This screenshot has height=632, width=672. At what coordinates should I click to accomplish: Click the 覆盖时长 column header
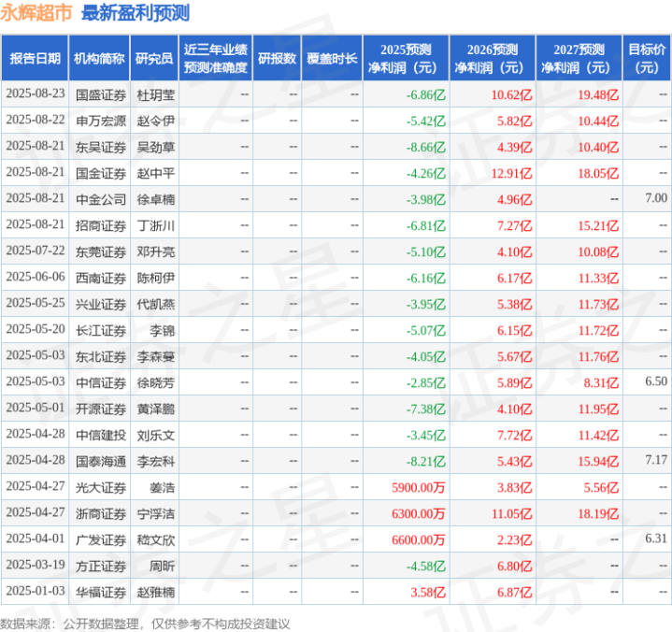point(332,59)
